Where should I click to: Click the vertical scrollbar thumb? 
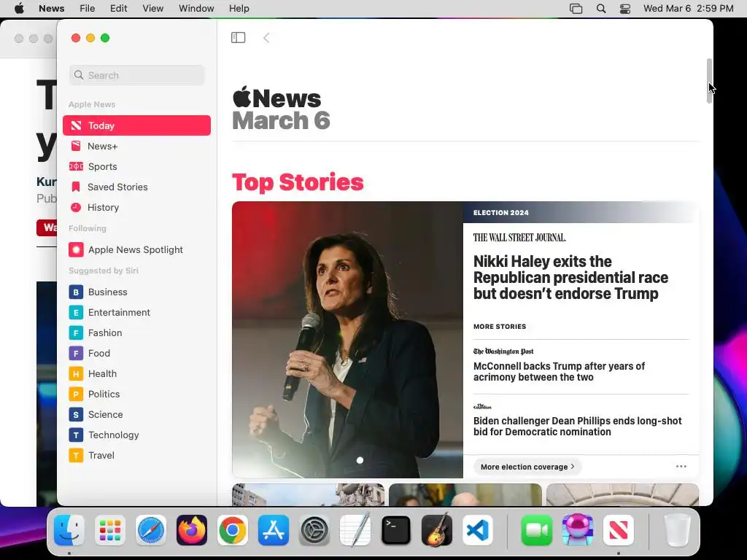pos(709,81)
